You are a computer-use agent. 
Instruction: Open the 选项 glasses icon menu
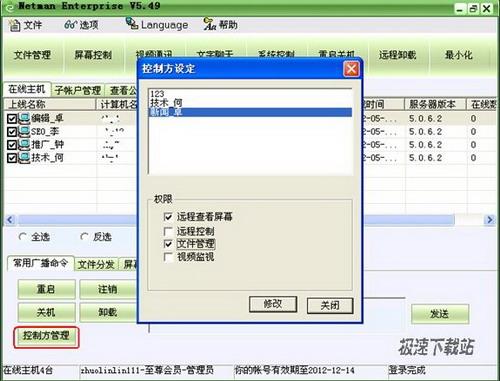(70, 25)
